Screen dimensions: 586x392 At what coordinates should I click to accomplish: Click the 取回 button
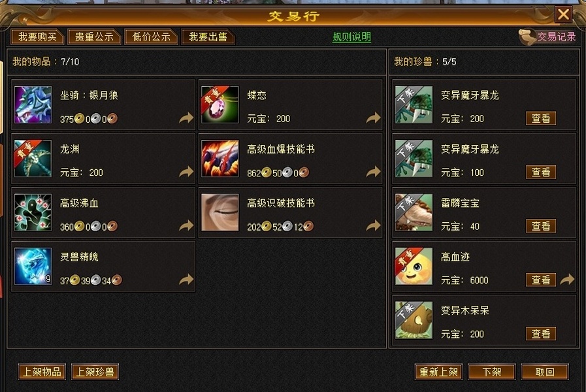(545, 372)
